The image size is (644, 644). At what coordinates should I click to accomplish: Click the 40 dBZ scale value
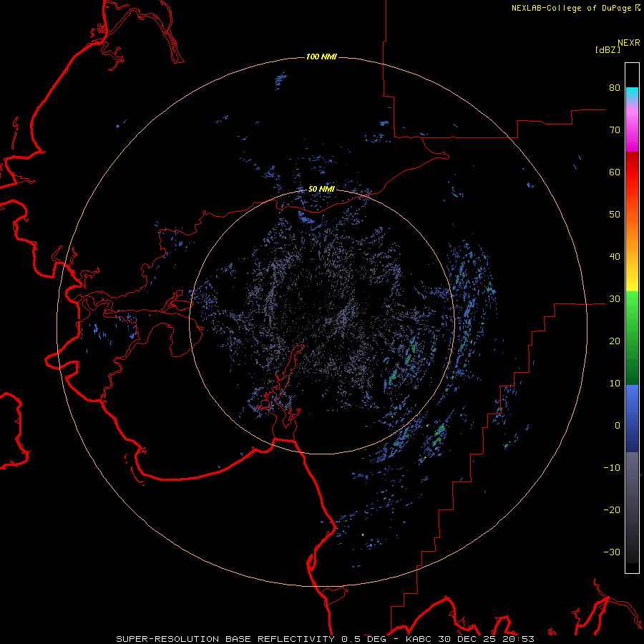pyautogui.click(x=615, y=257)
